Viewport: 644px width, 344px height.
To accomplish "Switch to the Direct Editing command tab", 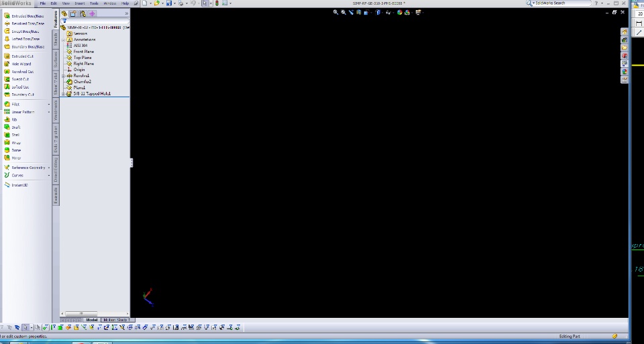I will (56, 170).
